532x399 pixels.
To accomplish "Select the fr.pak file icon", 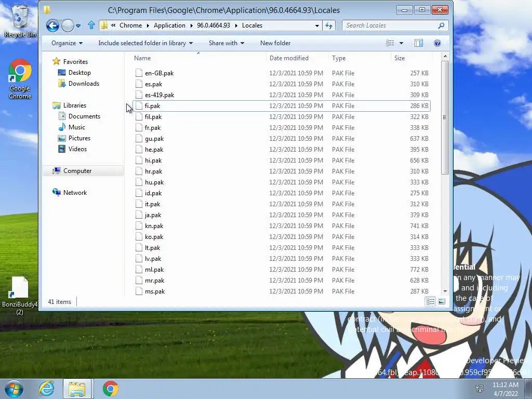I will pyautogui.click(x=138, y=128).
